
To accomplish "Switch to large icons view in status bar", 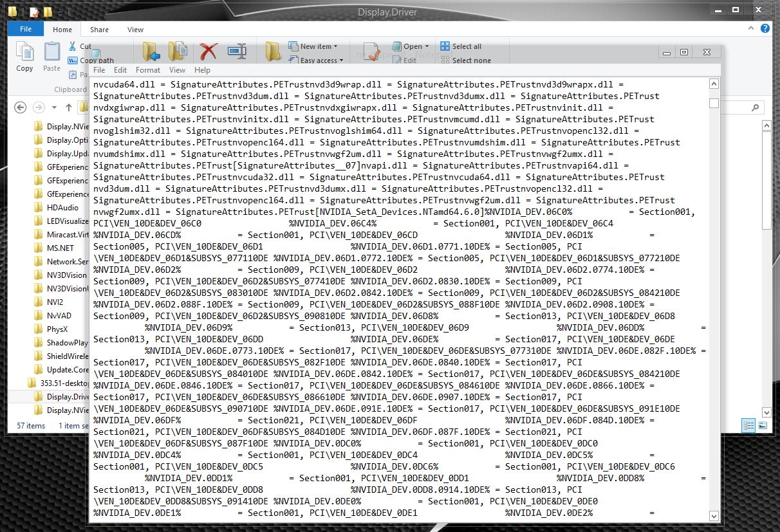I will 763,425.
